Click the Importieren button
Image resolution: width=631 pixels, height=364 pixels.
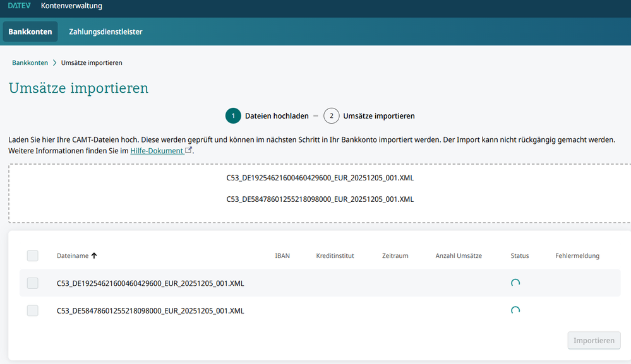[x=593, y=340]
